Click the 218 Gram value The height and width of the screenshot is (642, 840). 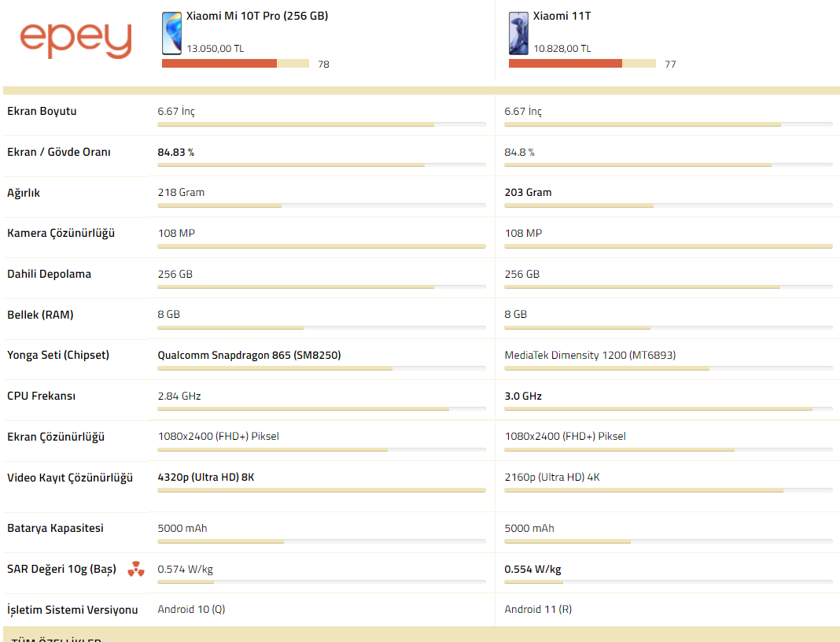[181, 193]
